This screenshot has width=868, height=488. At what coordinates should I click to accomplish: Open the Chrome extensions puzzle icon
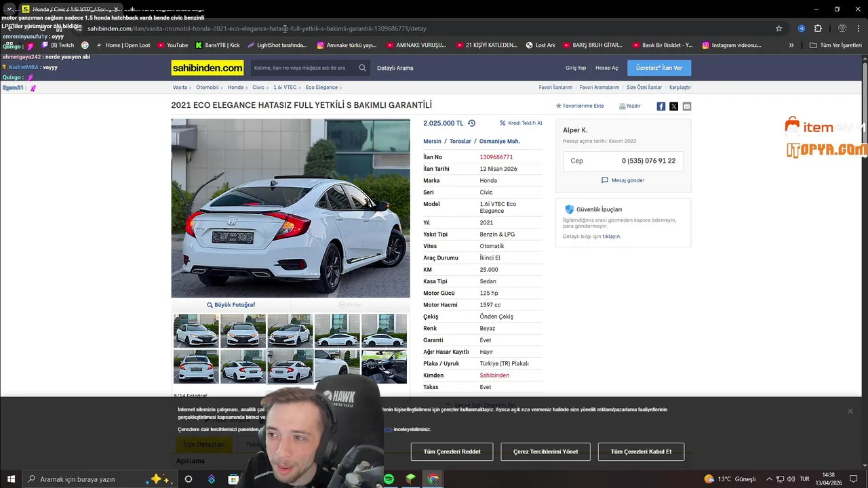point(818,28)
